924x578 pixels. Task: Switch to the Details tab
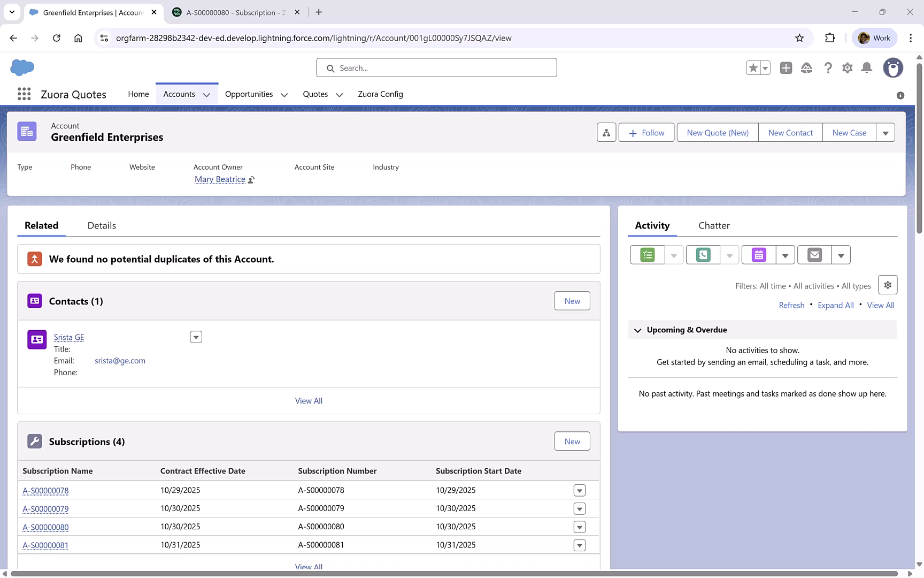coord(101,225)
